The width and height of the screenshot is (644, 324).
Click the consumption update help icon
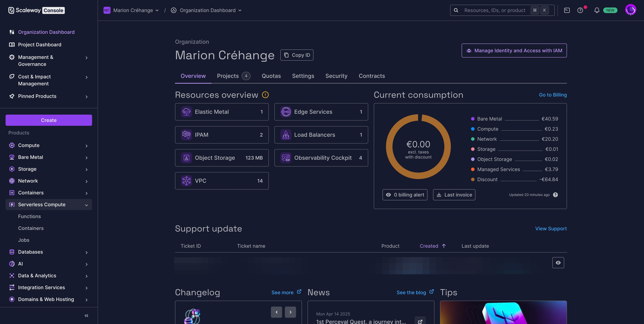[x=555, y=195]
